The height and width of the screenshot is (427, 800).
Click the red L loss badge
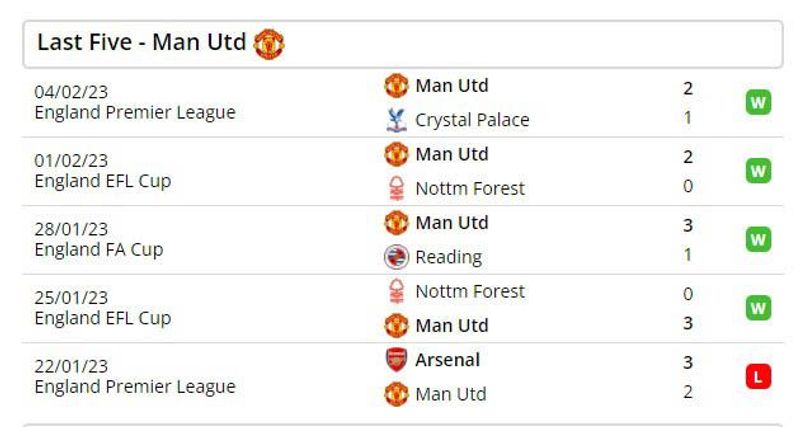[x=758, y=376]
